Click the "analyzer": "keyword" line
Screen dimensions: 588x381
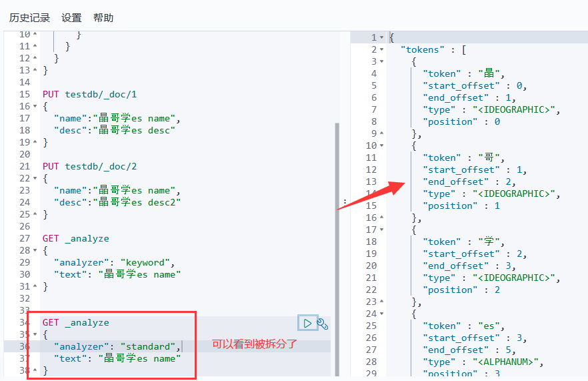coord(114,263)
